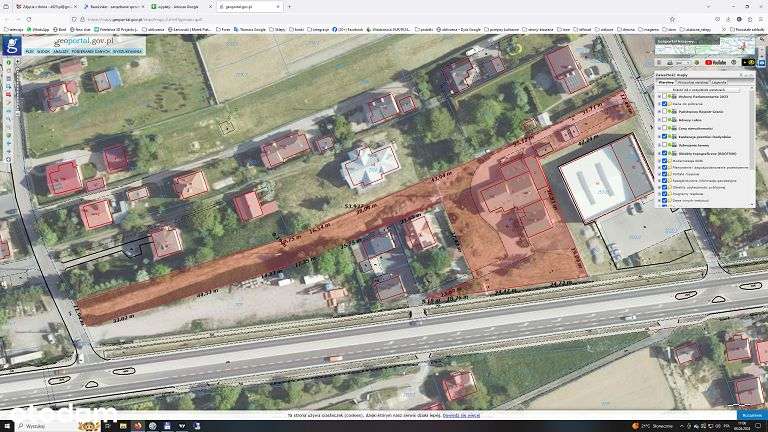Image resolution: width=768 pixels, height=432 pixels.
Task: Switch to the Warstwy tab
Action: [x=666, y=82]
